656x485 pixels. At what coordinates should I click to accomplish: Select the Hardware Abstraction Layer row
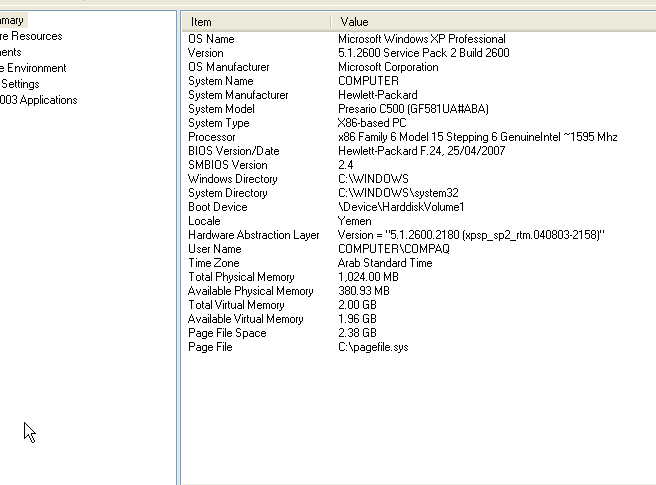coord(253,235)
